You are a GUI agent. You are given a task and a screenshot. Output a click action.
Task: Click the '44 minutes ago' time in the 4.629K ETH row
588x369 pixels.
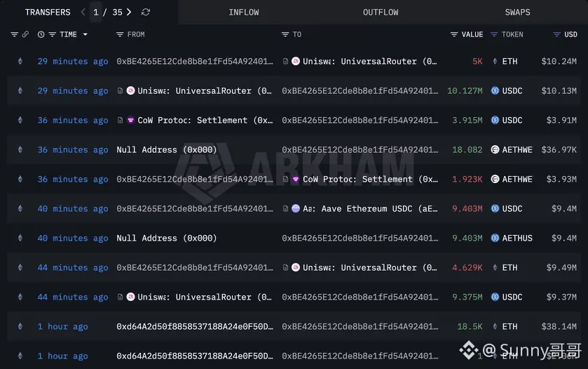pos(73,268)
